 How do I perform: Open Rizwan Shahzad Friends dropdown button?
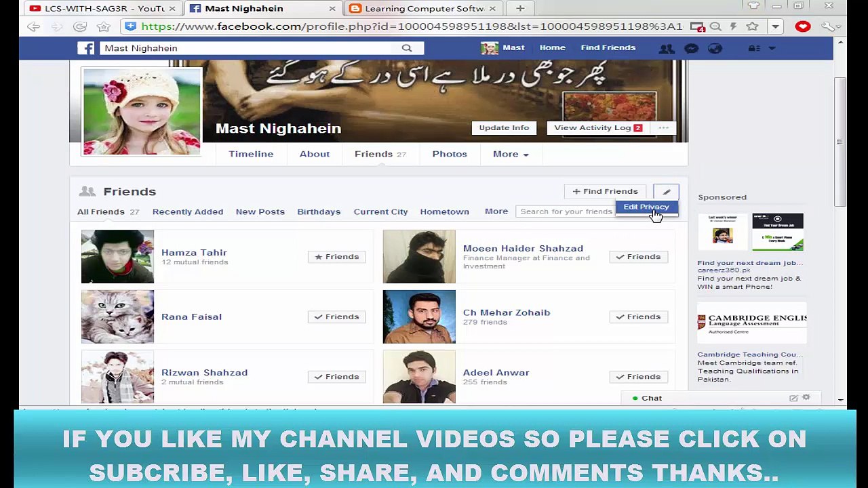pos(337,377)
